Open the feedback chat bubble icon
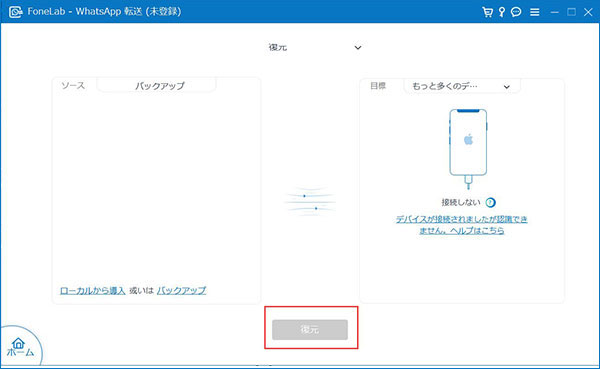 point(516,12)
